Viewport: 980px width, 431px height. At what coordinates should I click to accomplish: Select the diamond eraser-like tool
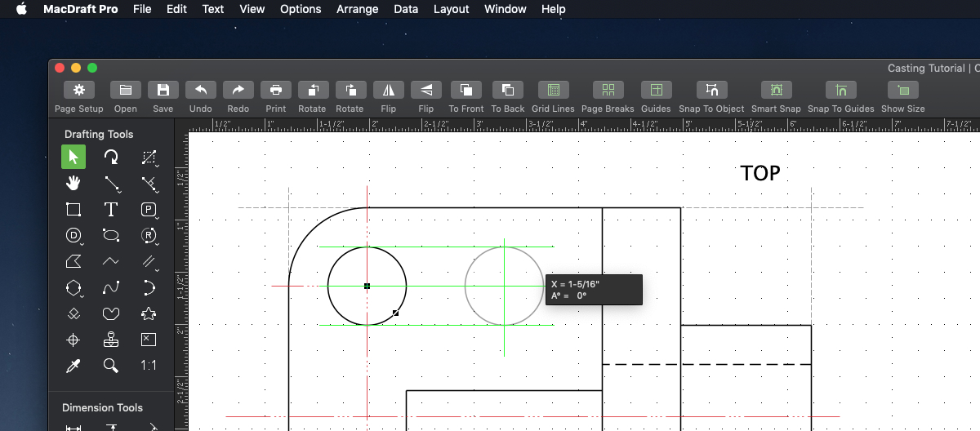73,313
